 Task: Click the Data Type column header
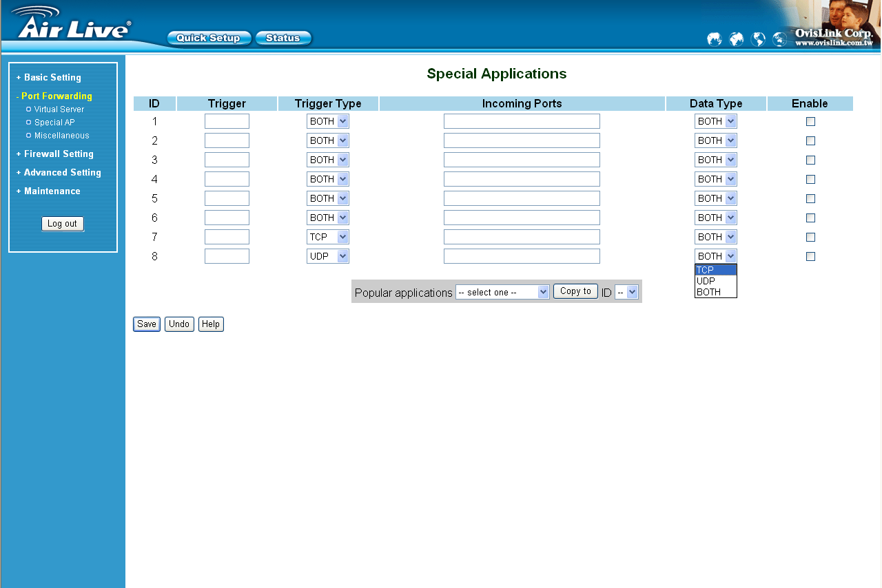[716, 104]
